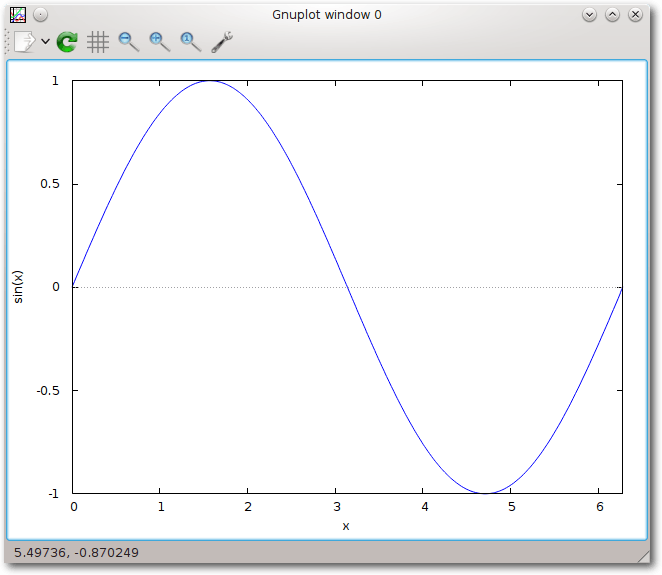The width and height of the screenshot is (662, 575).
Task: Click the x-axis tick label 2
Action: (x=248, y=507)
